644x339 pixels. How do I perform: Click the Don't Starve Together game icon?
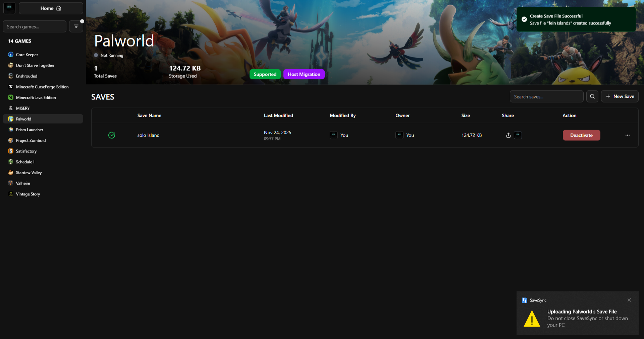[11, 65]
